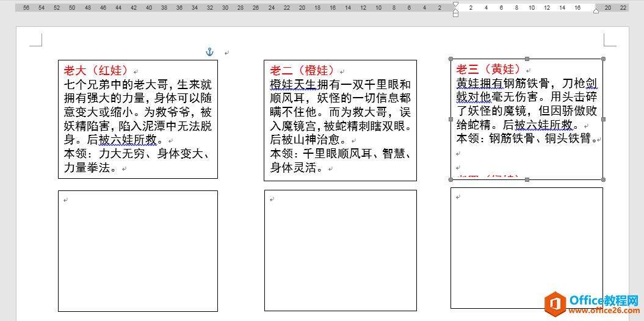
Task: Click bottom-right resize handle of selected text box
Action: pos(603,179)
